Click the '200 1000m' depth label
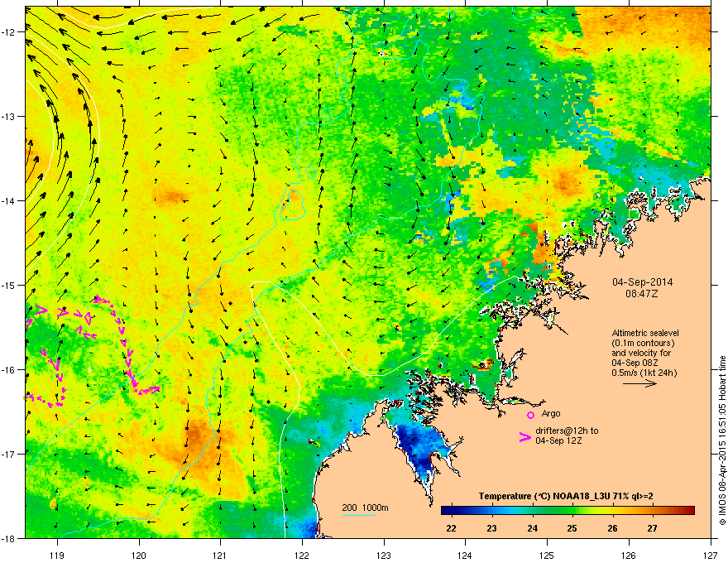This screenshot has height=563, width=728. coord(365,508)
